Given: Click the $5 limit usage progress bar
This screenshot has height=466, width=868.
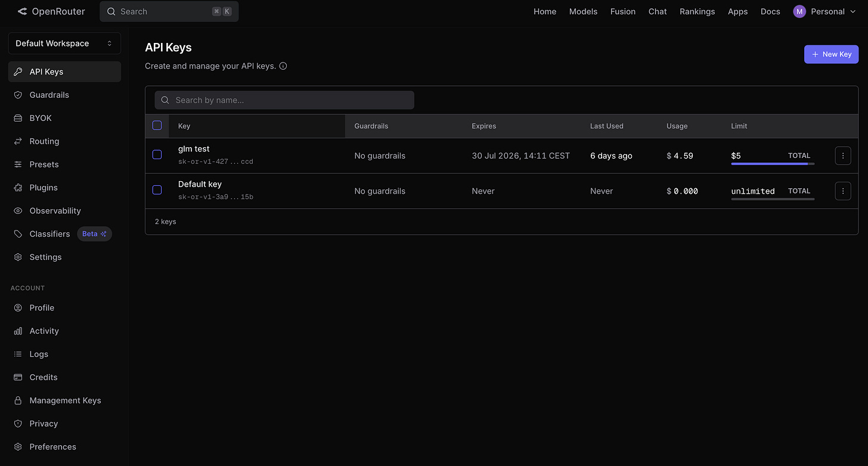Looking at the screenshot, I should (x=773, y=163).
